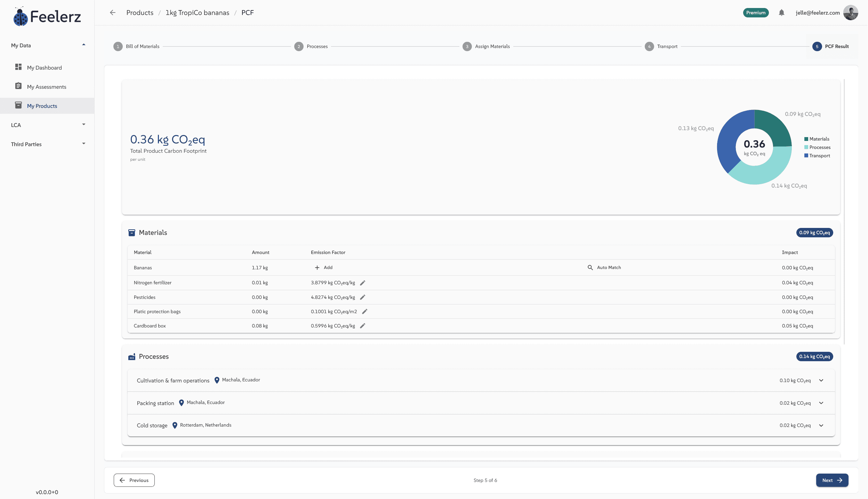Click Products breadcrumb link
The height and width of the screenshot is (499, 868).
(x=140, y=13)
